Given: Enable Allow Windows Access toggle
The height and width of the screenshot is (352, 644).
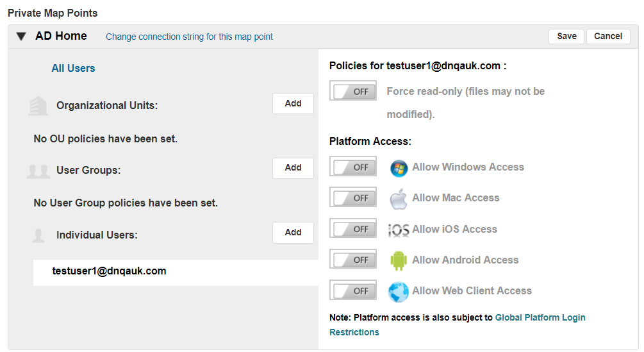Looking at the screenshot, I should pyautogui.click(x=353, y=167).
